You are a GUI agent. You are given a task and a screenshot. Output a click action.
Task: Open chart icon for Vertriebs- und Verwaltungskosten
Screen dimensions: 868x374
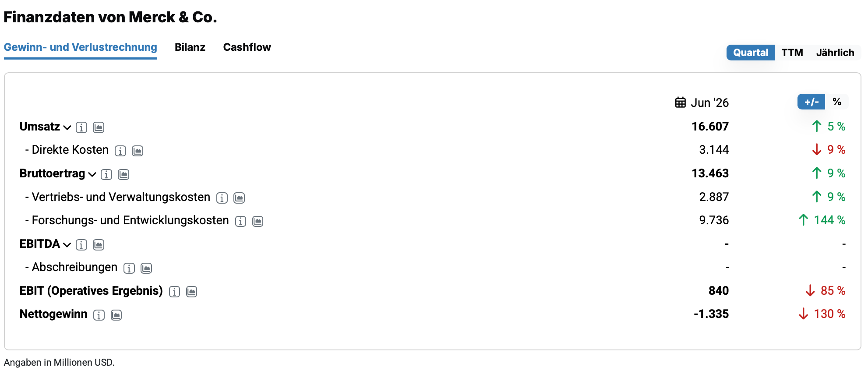(x=239, y=198)
